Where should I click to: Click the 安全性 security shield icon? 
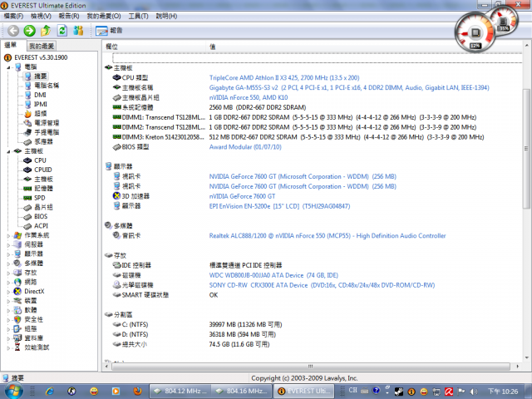pyautogui.click(x=17, y=319)
